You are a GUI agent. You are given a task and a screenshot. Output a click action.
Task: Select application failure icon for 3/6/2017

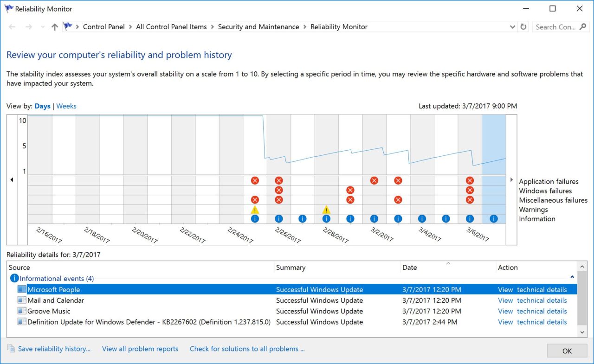coord(470,181)
